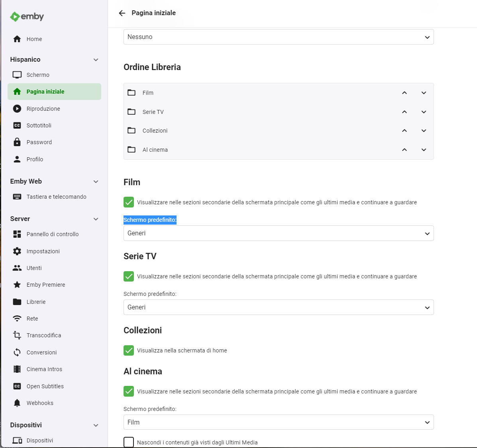
Task: Move the Al cinema library up
Action: click(404, 150)
